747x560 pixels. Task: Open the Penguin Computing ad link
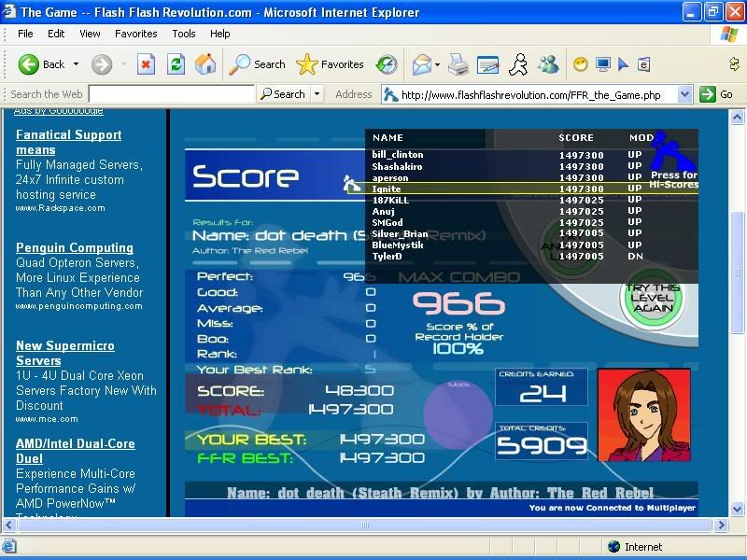tap(74, 247)
